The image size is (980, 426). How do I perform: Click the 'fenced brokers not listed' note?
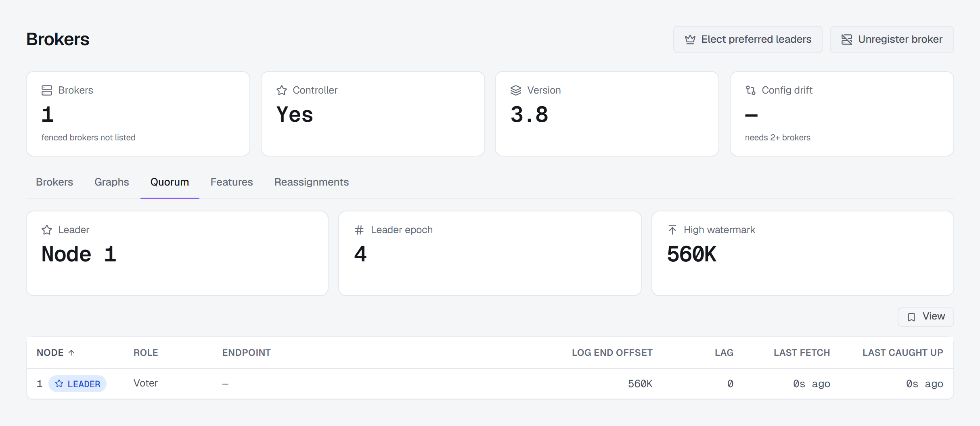point(88,138)
